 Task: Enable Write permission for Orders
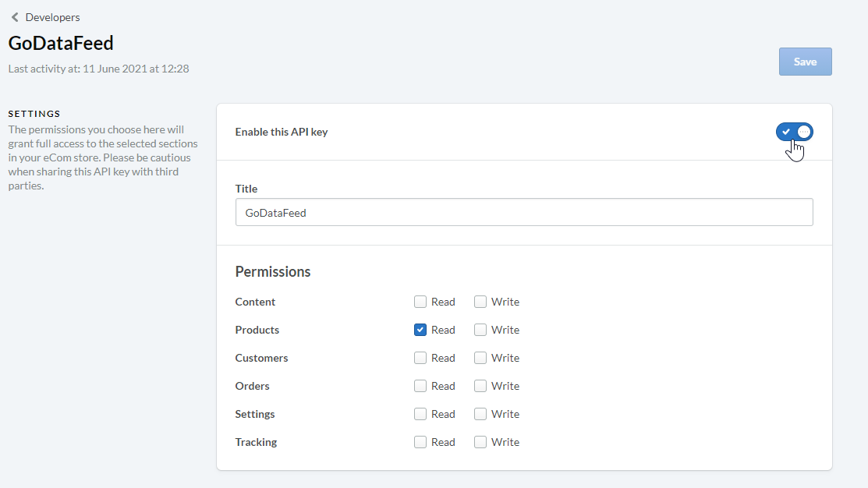(x=480, y=386)
